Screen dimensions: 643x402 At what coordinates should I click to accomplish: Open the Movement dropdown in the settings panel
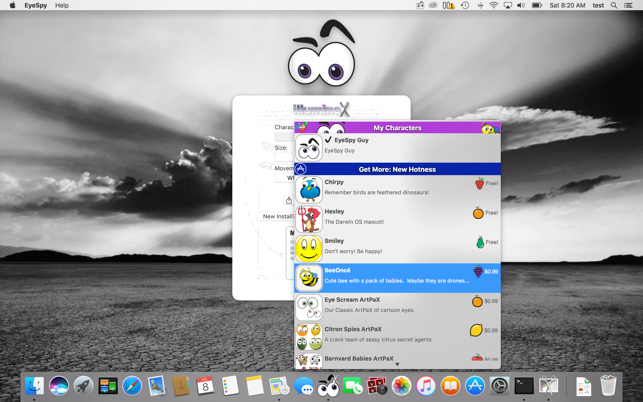tap(284, 178)
